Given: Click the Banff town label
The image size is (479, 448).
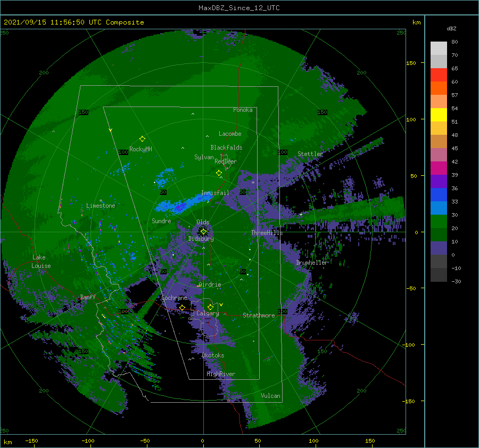Looking at the screenshot, I should point(88,297).
